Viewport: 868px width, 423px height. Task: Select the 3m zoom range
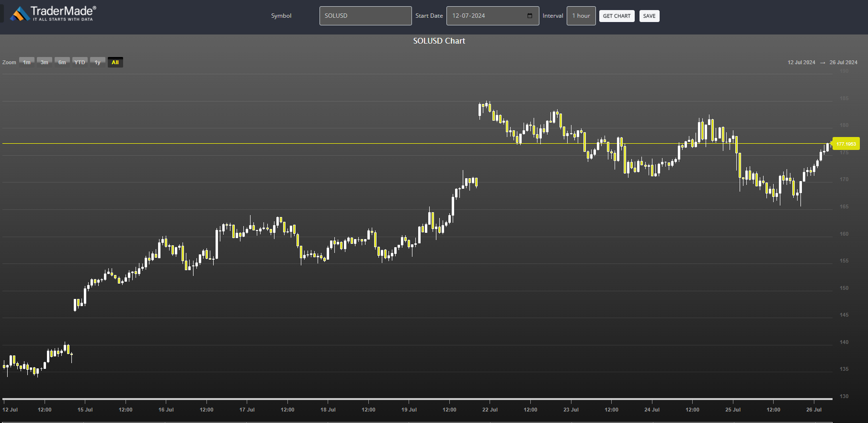(45, 62)
